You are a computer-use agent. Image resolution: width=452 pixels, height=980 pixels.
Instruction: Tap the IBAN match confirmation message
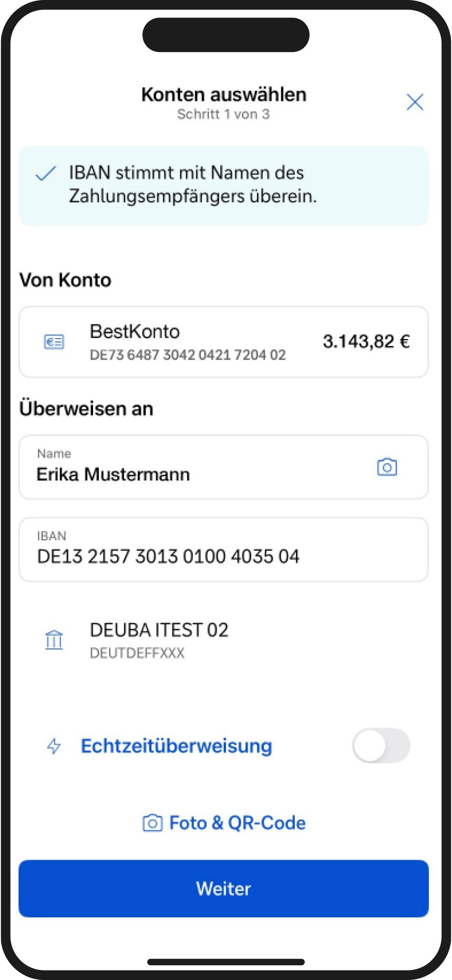coord(193,185)
